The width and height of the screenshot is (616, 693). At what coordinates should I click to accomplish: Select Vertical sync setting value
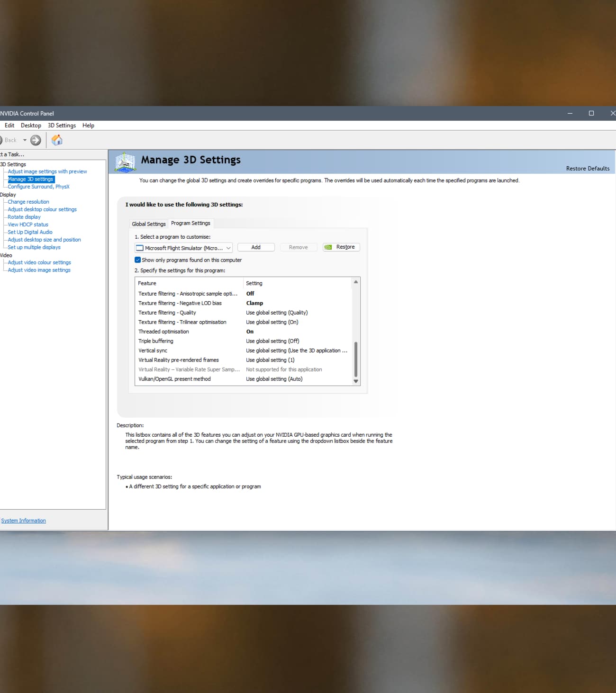coord(297,351)
